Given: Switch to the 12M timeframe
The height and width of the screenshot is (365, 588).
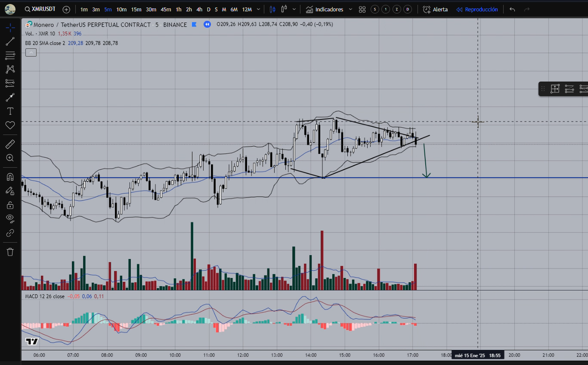Looking at the screenshot, I should click(x=247, y=9).
